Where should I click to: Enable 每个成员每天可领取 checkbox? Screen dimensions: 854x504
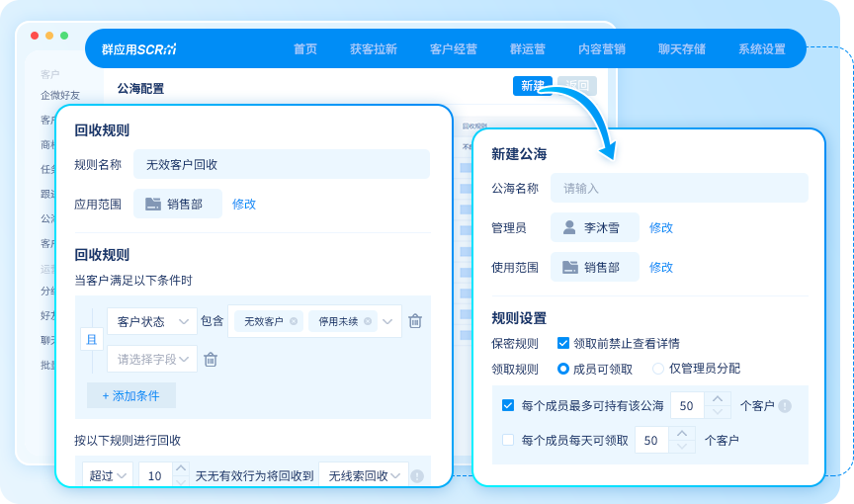tap(508, 440)
